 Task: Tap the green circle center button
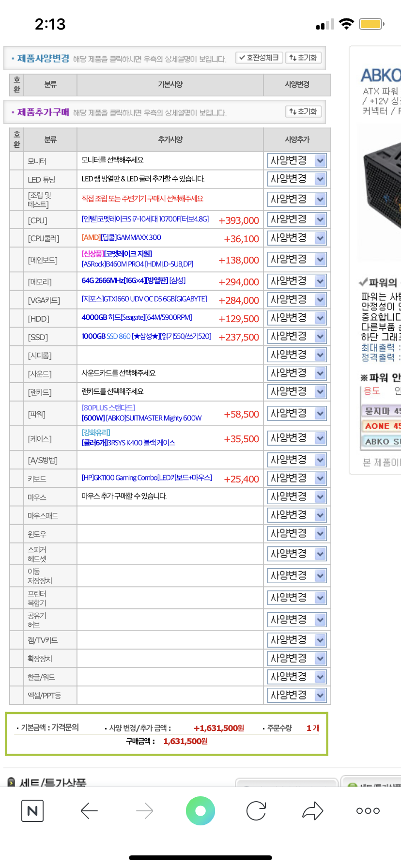coord(200,811)
